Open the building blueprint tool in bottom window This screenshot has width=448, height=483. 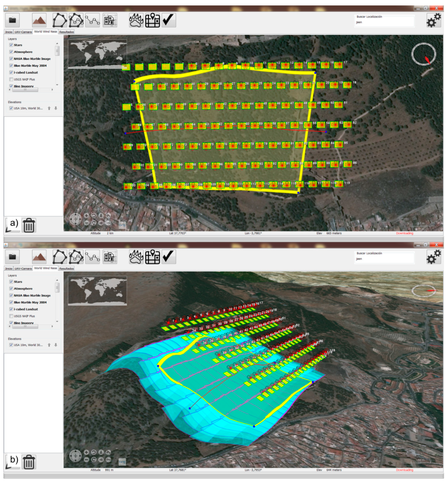(110, 257)
